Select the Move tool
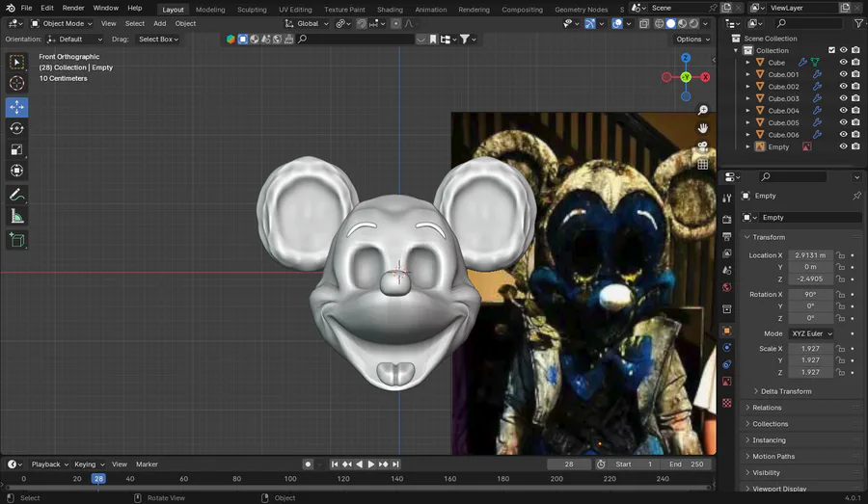 coord(16,107)
